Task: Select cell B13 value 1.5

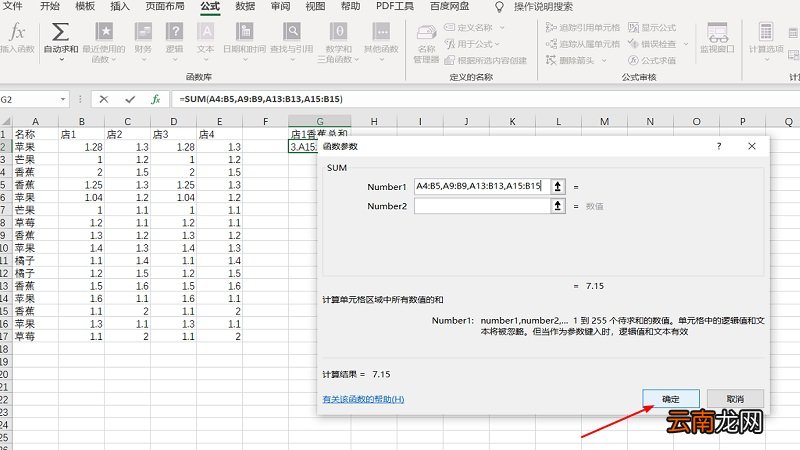Action: pos(82,286)
